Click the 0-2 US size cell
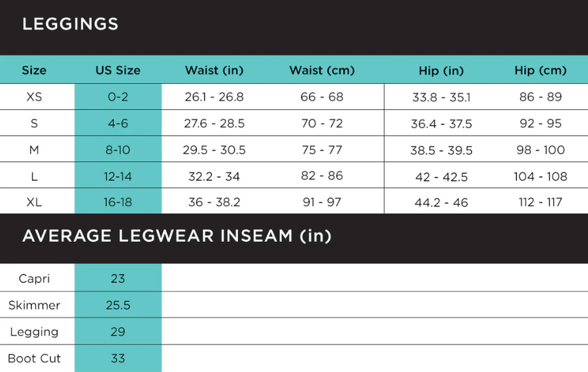The height and width of the screenshot is (372, 588). (x=118, y=97)
